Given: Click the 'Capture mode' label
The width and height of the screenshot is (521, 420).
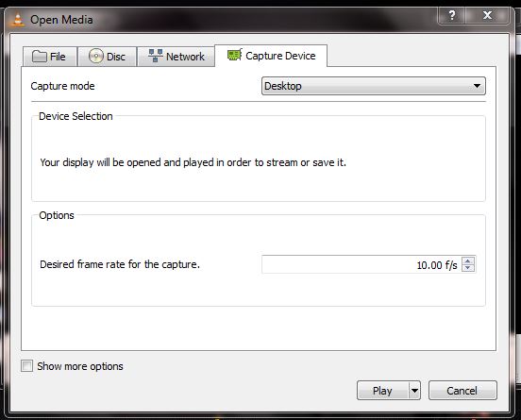Looking at the screenshot, I should [x=62, y=86].
